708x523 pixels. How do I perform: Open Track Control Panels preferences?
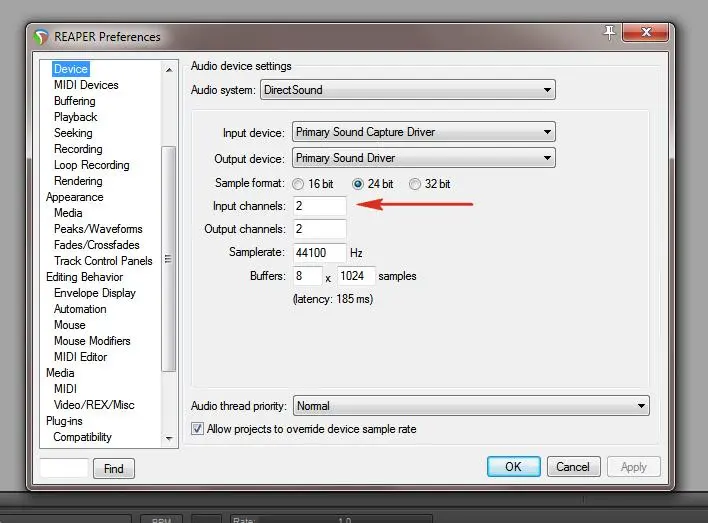coord(103,261)
